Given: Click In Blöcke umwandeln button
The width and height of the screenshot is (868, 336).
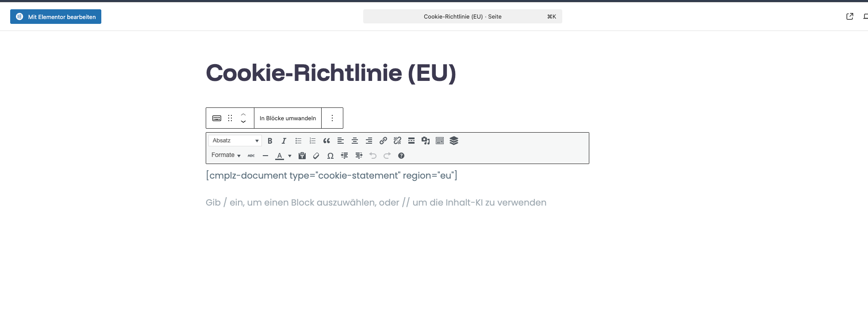Looking at the screenshot, I should (x=288, y=118).
